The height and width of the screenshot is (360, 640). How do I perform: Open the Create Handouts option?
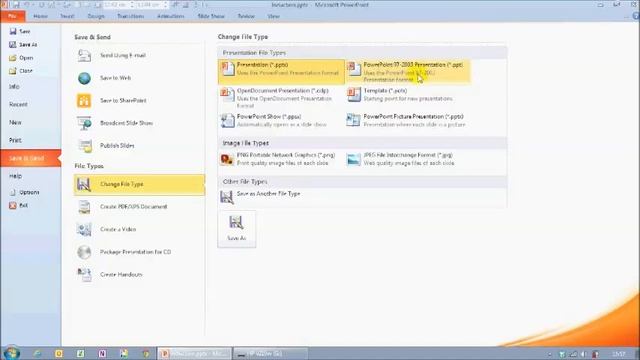(139, 275)
